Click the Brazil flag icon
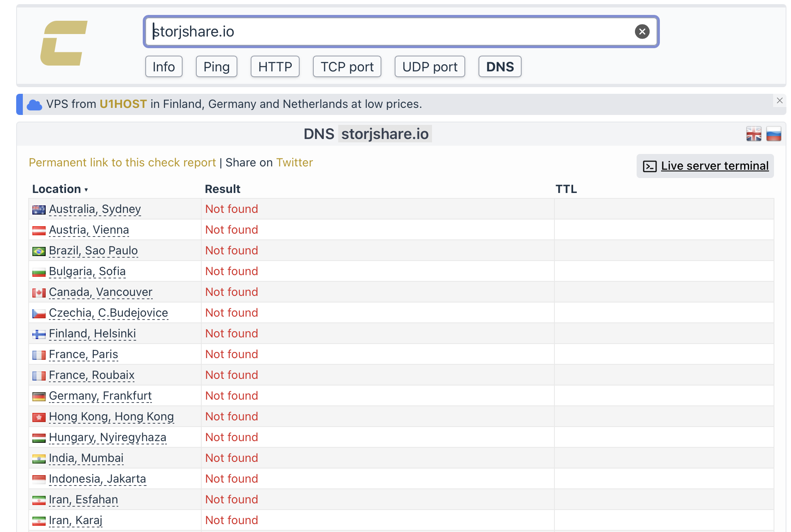Image resolution: width=791 pixels, height=532 pixels. 39,251
